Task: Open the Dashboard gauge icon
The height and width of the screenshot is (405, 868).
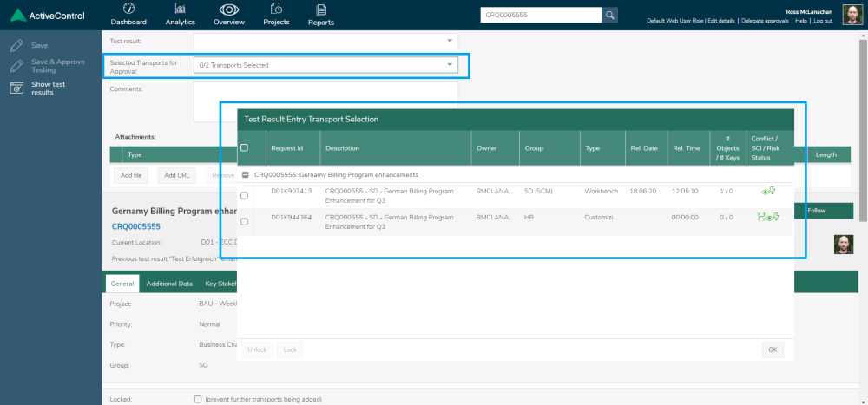Action: click(x=128, y=9)
